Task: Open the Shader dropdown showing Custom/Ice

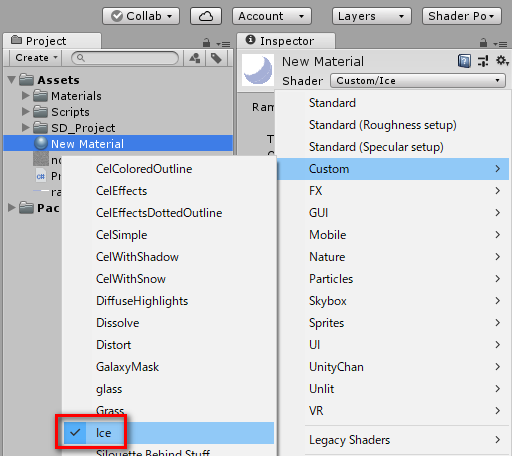Action: pos(418,81)
